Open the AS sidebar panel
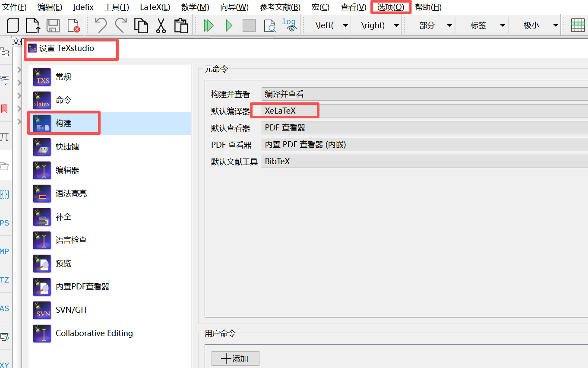Screen dimensions: 588x368 5,308
